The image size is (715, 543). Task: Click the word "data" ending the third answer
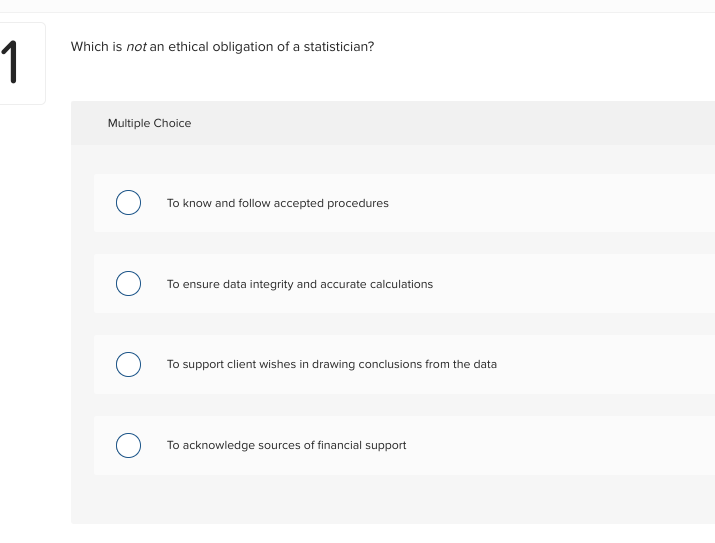click(x=485, y=364)
